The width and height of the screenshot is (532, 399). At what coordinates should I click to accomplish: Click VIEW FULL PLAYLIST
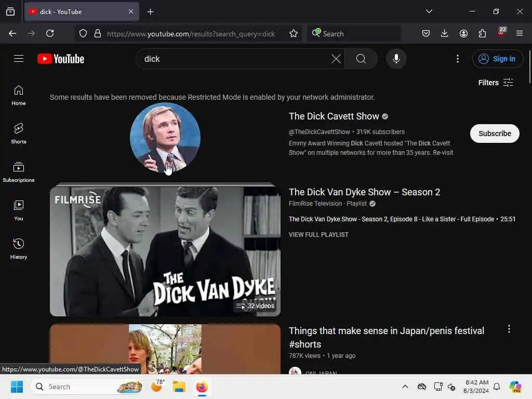tap(318, 234)
